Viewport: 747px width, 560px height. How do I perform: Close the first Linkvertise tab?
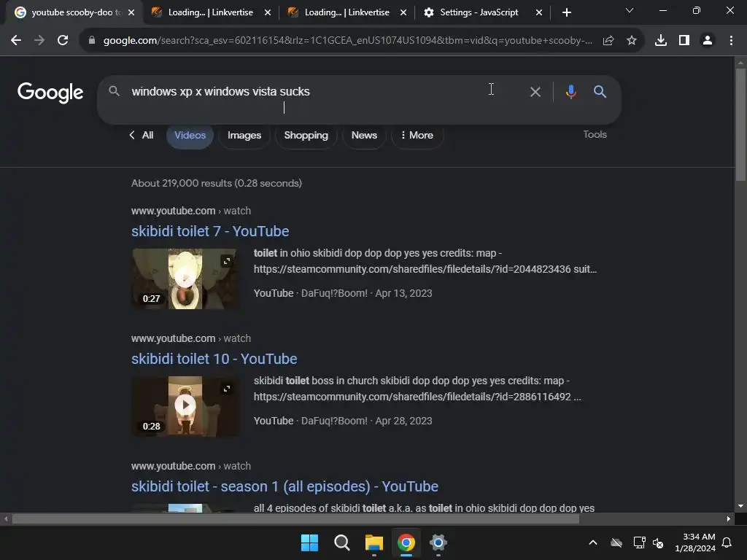click(x=268, y=12)
